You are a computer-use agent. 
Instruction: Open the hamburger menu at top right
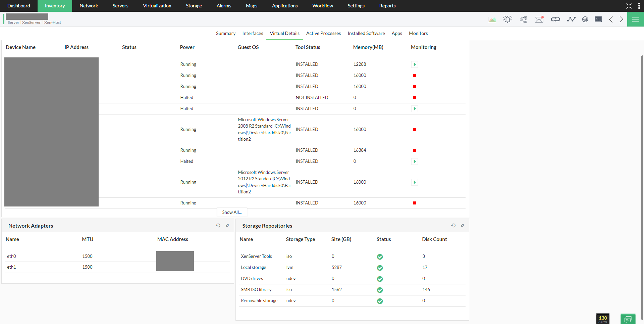tap(636, 19)
